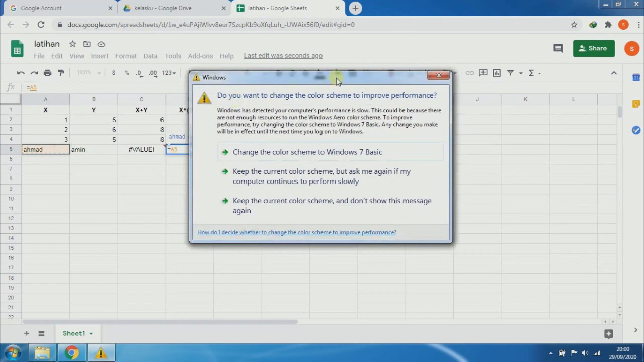
Task: Click the Move to folder icon
Action: pyautogui.click(x=87, y=44)
